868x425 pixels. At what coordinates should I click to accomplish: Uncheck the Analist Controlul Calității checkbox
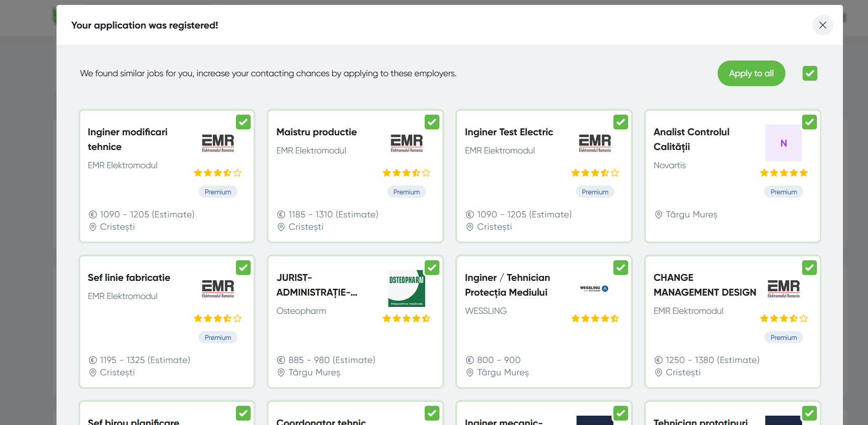(809, 122)
